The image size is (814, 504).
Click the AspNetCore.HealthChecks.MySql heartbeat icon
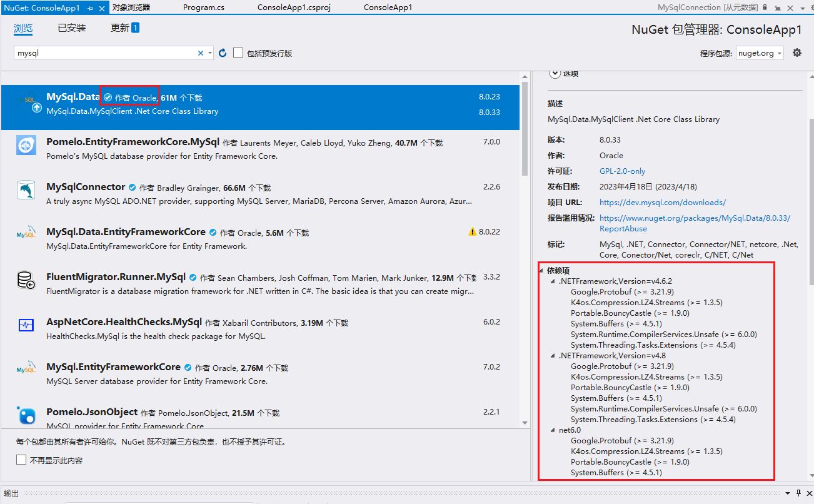[26, 325]
